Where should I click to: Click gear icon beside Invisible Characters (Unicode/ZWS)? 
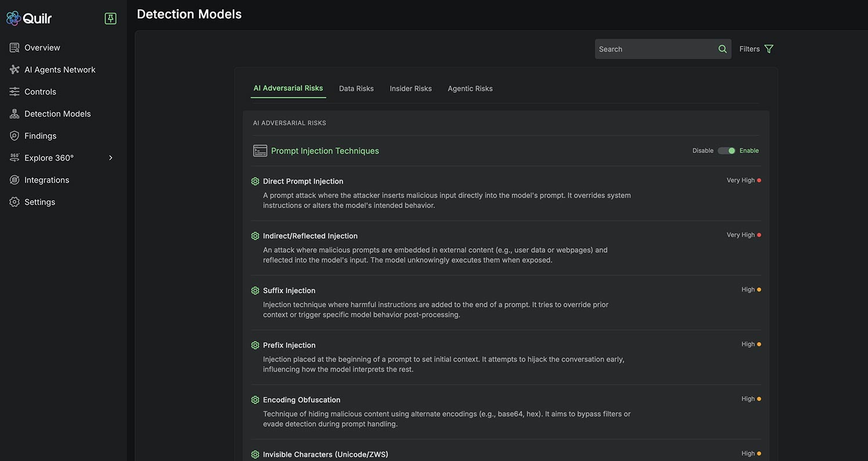[255, 455]
